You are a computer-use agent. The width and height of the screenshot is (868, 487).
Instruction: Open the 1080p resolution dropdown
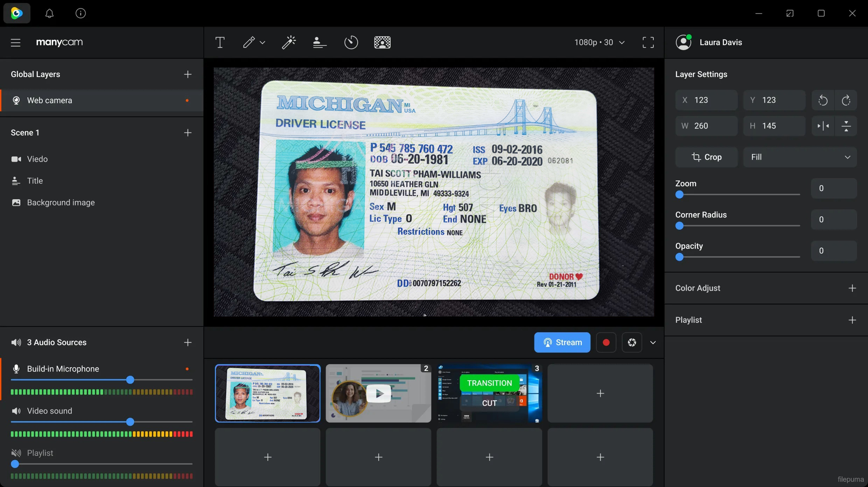tap(599, 42)
